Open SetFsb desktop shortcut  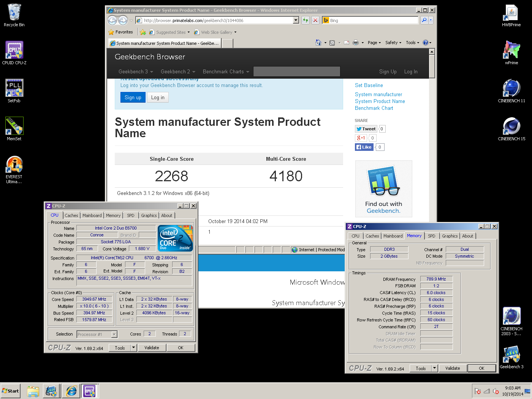[x=14, y=91]
